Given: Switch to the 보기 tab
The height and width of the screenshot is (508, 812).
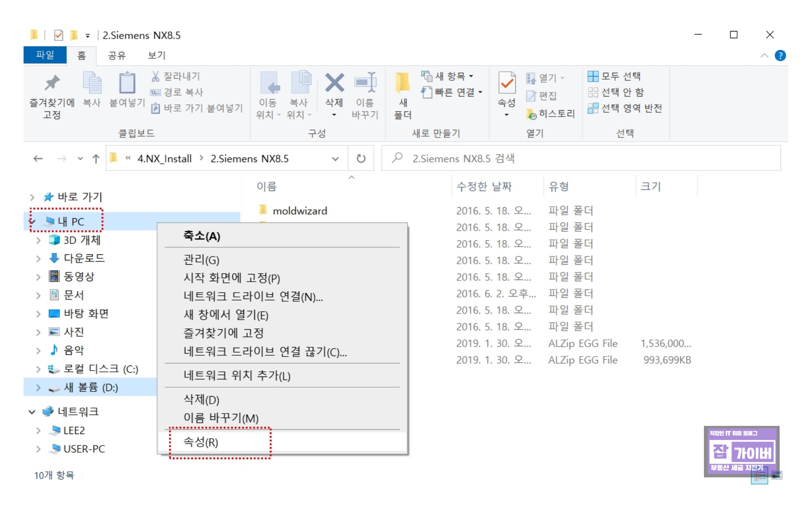Looking at the screenshot, I should click(x=157, y=56).
